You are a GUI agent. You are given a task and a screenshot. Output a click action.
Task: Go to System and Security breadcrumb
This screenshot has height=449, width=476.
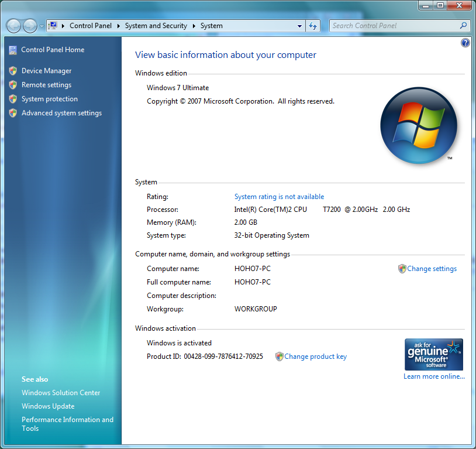pyautogui.click(x=156, y=26)
